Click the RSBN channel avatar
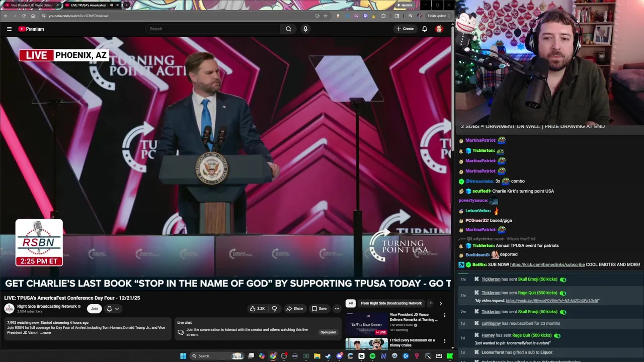Image resolution: width=644 pixels, height=362 pixels. pos(9,309)
